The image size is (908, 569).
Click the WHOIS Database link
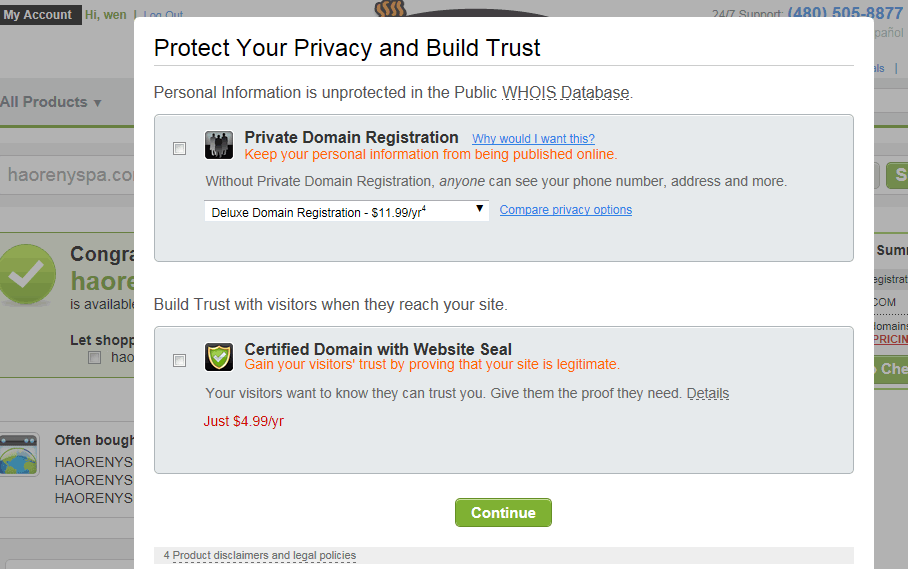tap(565, 93)
